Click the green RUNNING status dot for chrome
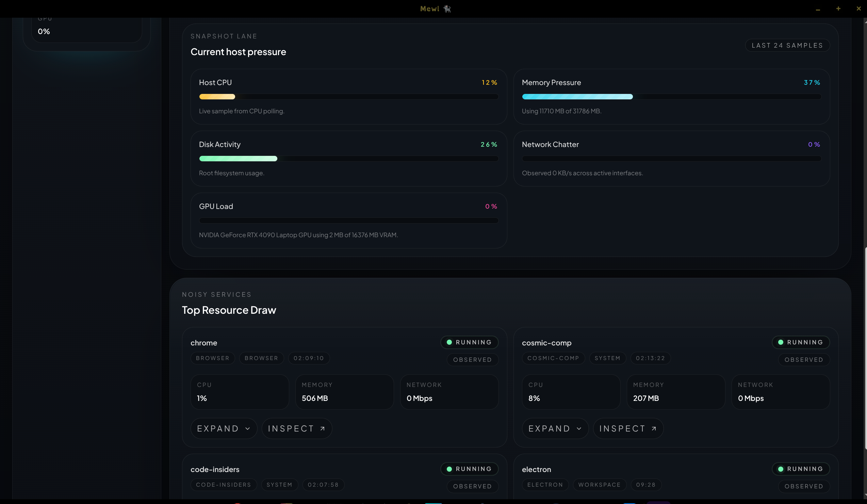The image size is (867, 504). click(x=449, y=342)
